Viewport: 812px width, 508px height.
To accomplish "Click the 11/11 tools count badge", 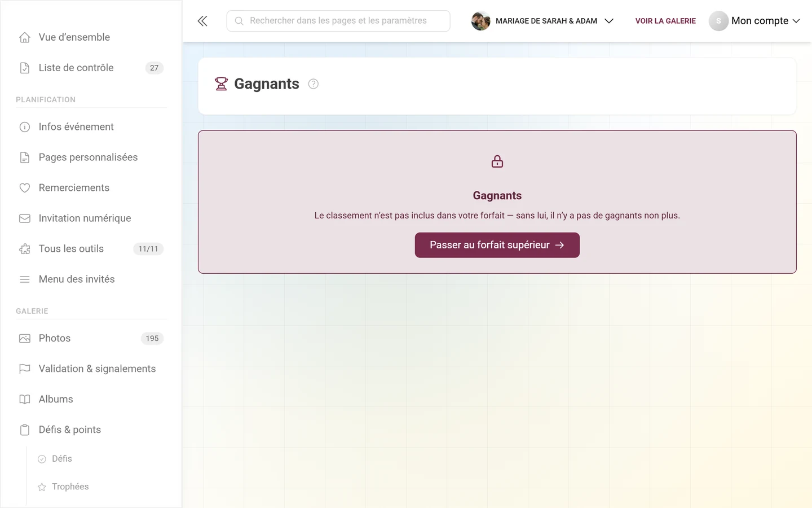I will pyautogui.click(x=148, y=249).
